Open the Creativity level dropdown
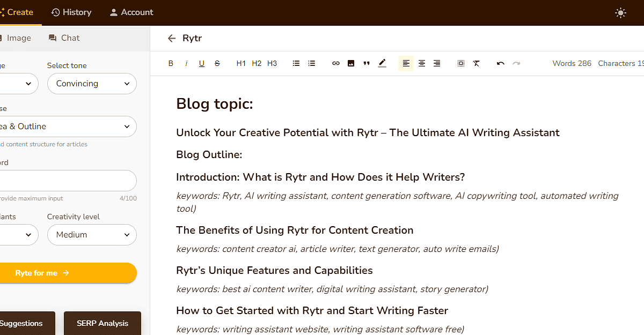Viewport: 644px width, 335px height. [x=91, y=235]
